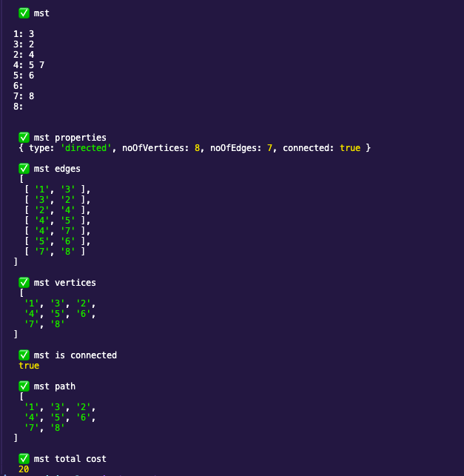The height and width of the screenshot is (476, 464).
Task: Click the checkmark icon before 'mst edges'
Action: [x=24, y=169]
